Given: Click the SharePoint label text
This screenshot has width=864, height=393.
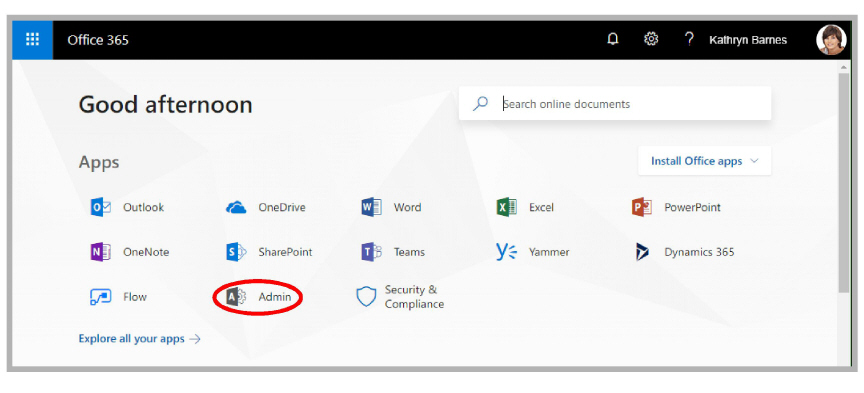Looking at the screenshot, I should click(285, 252).
